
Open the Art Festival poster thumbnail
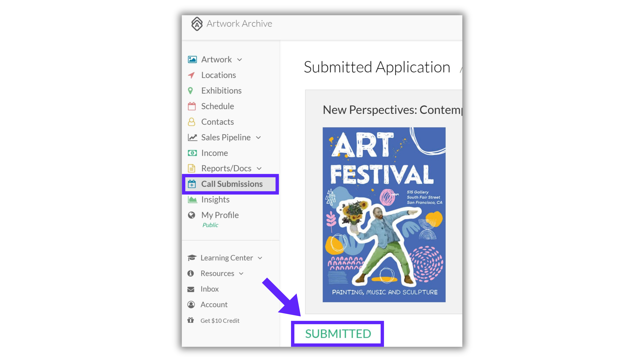[x=384, y=215]
